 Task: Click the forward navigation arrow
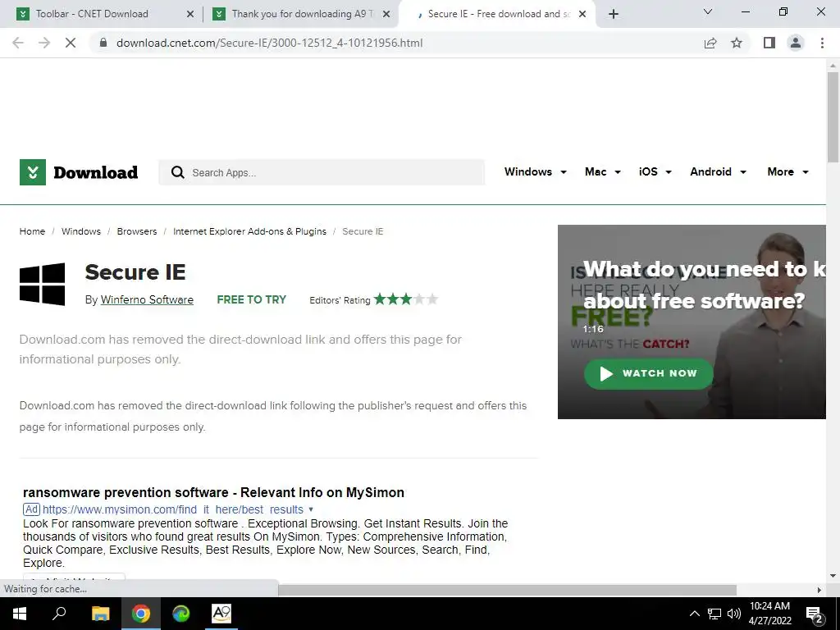pyautogui.click(x=44, y=43)
